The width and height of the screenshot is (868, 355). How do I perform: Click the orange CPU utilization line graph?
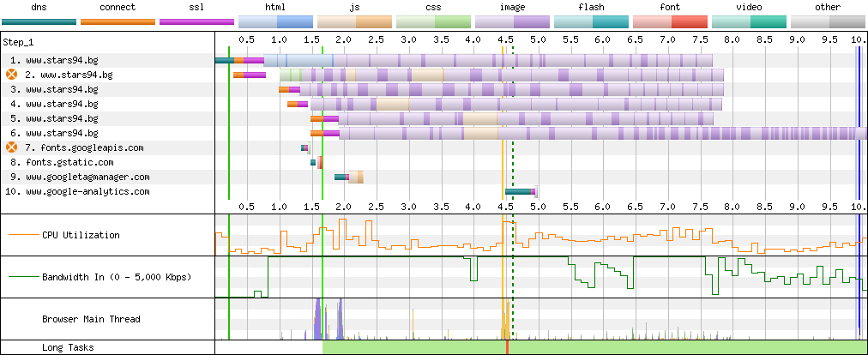(x=539, y=237)
